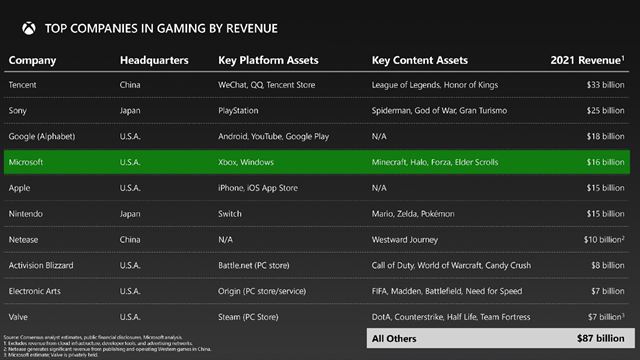Click 'Android, YouTube, Google Play' cell
The width and height of the screenshot is (640, 360).
(273, 136)
